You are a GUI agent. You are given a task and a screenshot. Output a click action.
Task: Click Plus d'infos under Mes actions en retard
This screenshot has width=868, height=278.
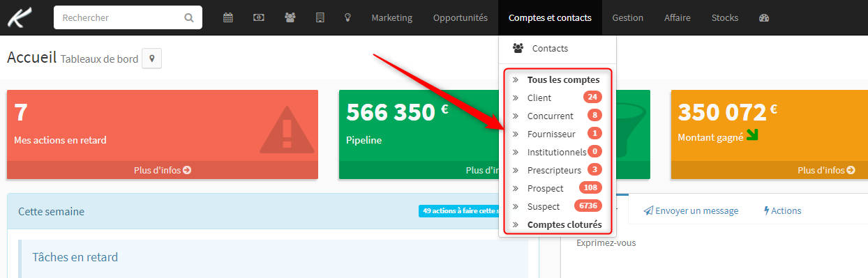pyautogui.click(x=163, y=170)
